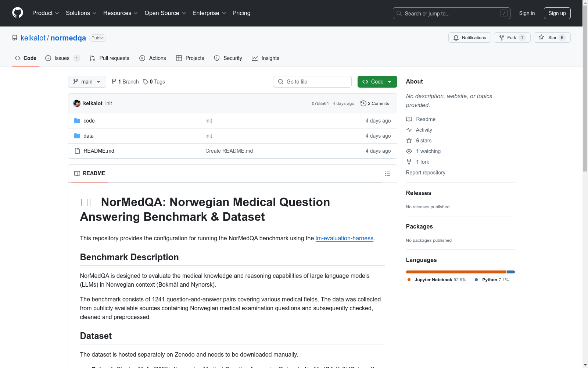The image size is (588, 368).
Task: Open the Readme link in About
Action: 421,119
